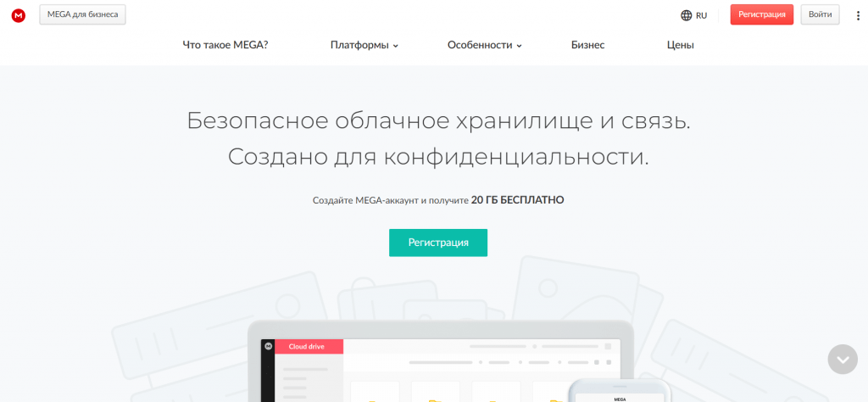Open the three-dot overflow menu

click(x=858, y=15)
